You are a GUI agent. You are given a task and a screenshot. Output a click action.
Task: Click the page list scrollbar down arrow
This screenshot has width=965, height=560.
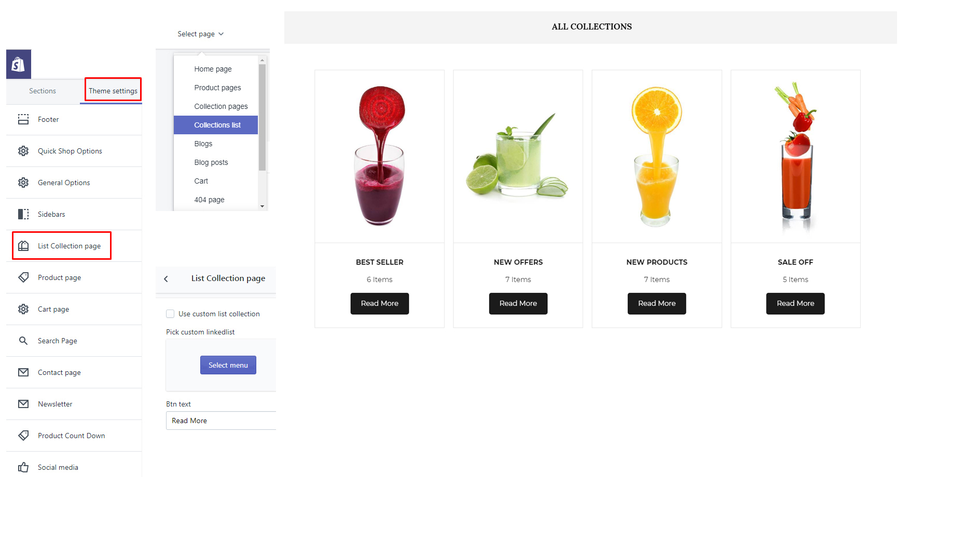[262, 206]
